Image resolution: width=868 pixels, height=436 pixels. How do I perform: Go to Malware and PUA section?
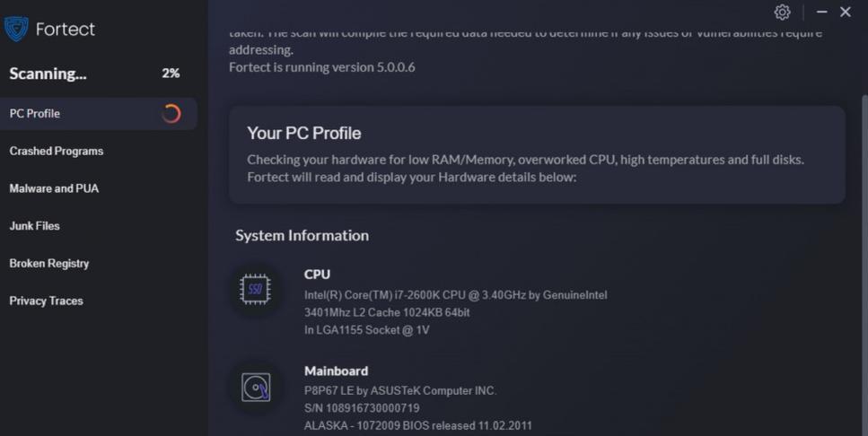54,188
